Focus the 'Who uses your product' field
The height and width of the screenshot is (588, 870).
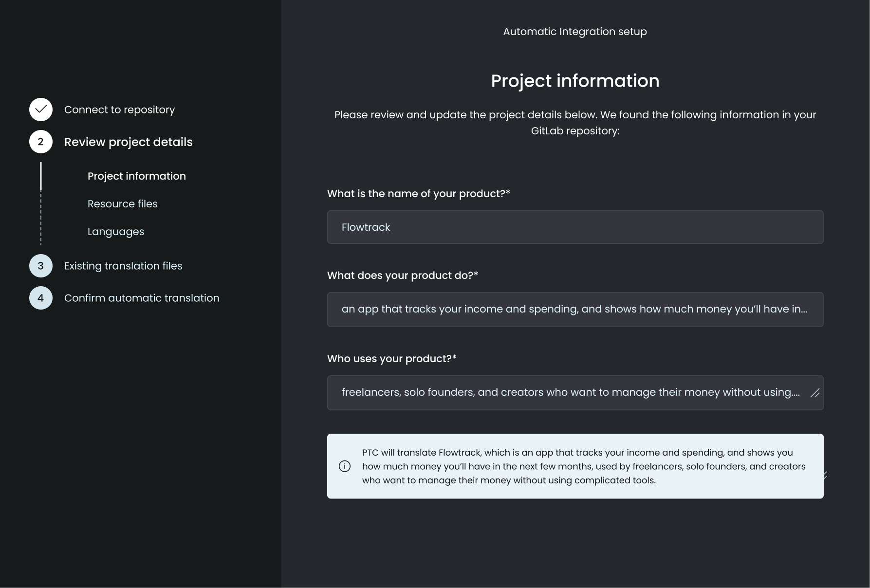pyautogui.click(x=570, y=393)
